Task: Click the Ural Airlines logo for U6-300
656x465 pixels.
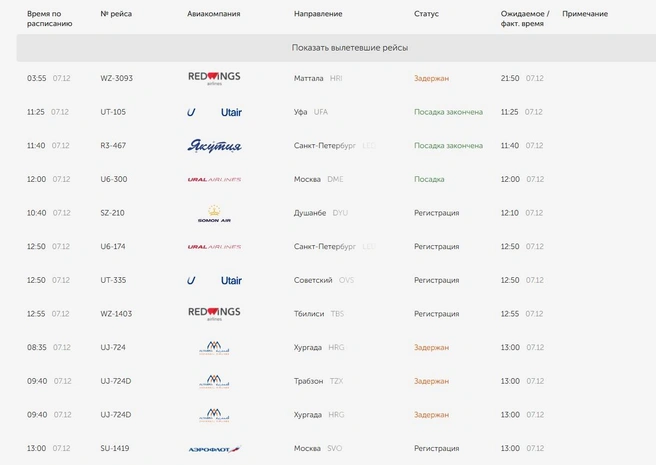Action: click(214, 180)
